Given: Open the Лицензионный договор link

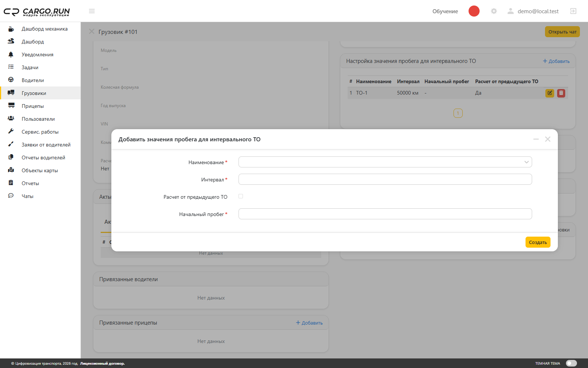Looking at the screenshot, I should click(103, 364).
